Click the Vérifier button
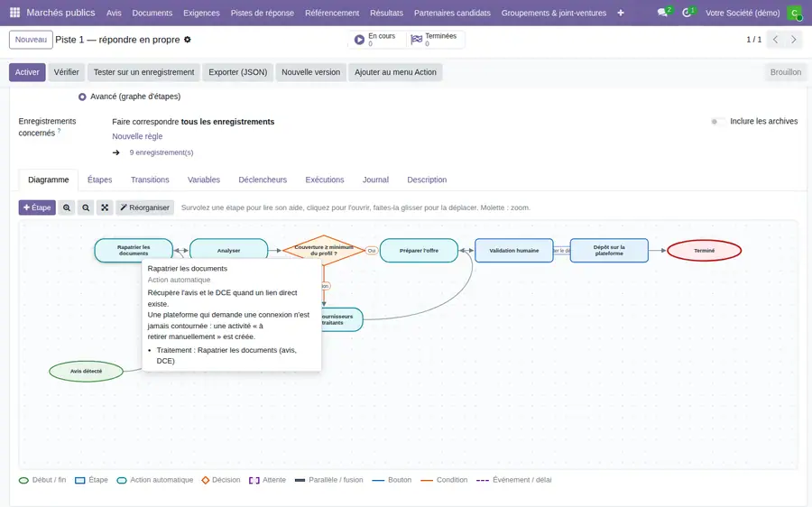Viewport: 812px width, 507px height. (66, 72)
